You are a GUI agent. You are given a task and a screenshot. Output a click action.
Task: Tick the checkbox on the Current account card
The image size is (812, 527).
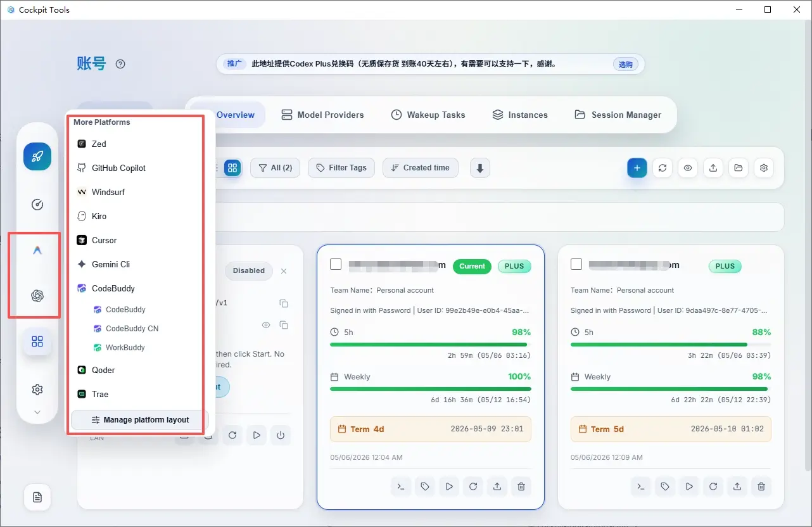click(336, 264)
